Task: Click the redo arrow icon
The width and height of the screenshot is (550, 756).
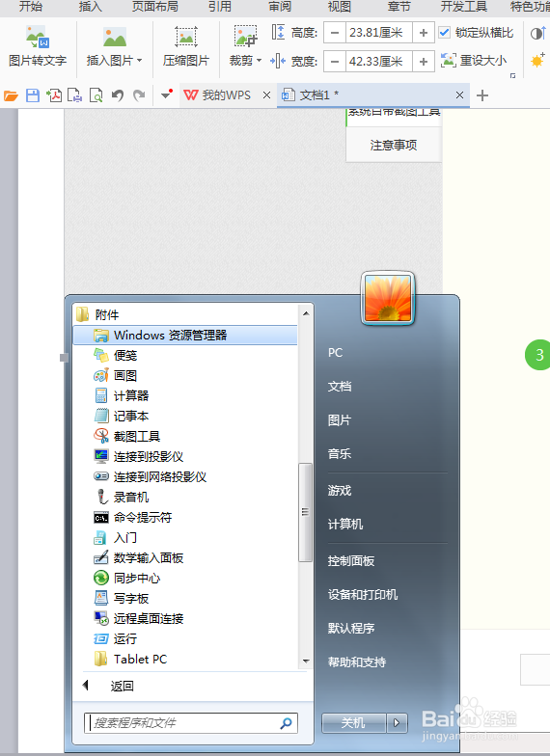Action: pyautogui.click(x=139, y=95)
